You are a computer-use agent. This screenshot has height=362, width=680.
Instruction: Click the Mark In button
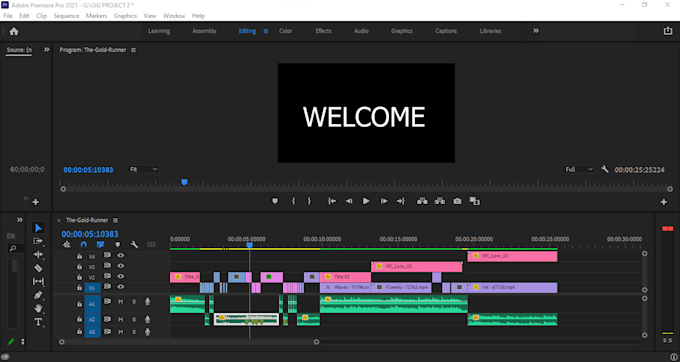point(294,201)
